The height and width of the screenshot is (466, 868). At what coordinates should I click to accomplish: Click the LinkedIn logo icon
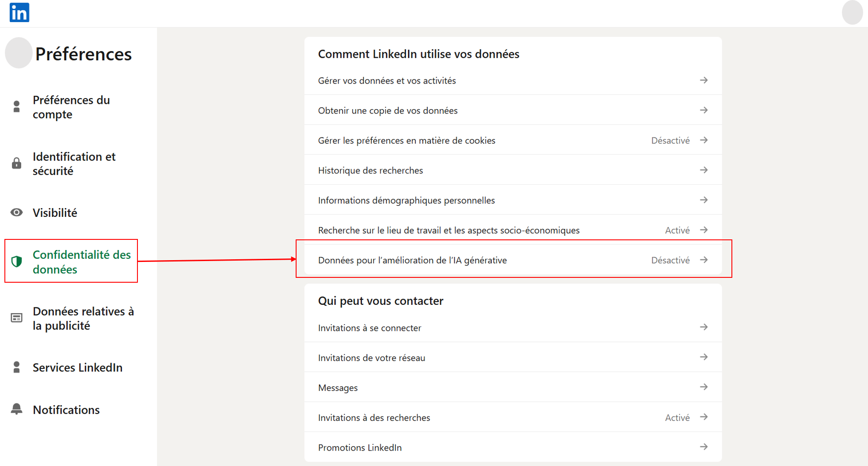pos(19,12)
